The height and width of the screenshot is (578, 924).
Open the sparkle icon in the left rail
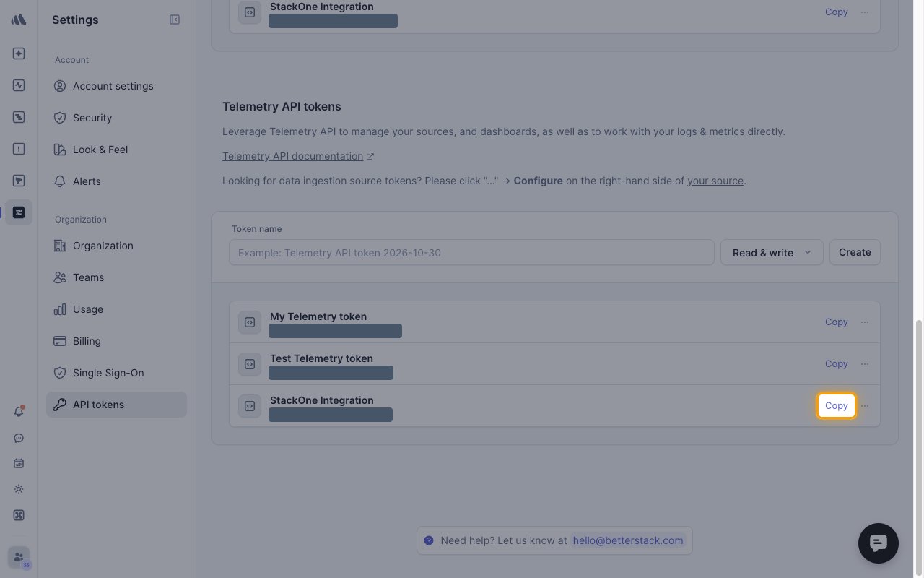(19, 53)
